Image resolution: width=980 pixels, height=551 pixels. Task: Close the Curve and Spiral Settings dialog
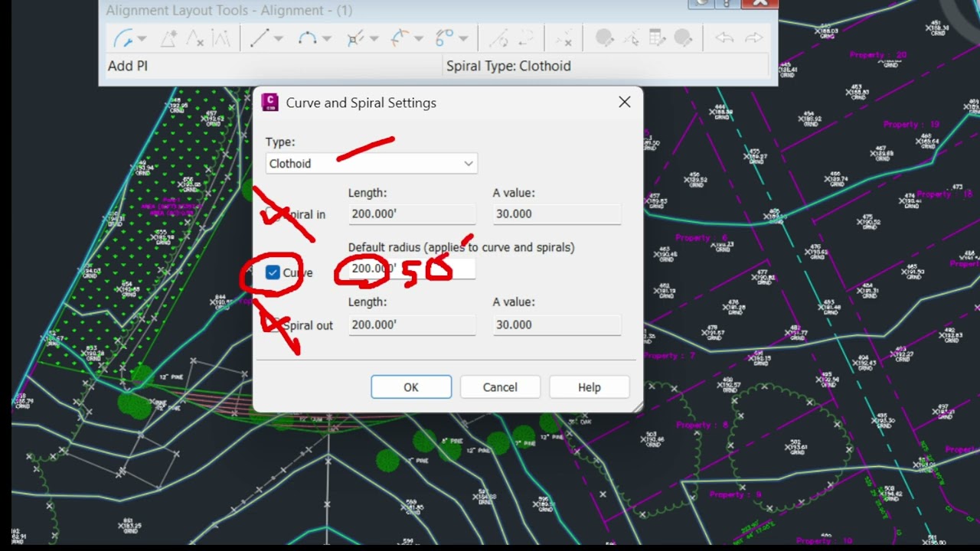click(x=625, y=102)
